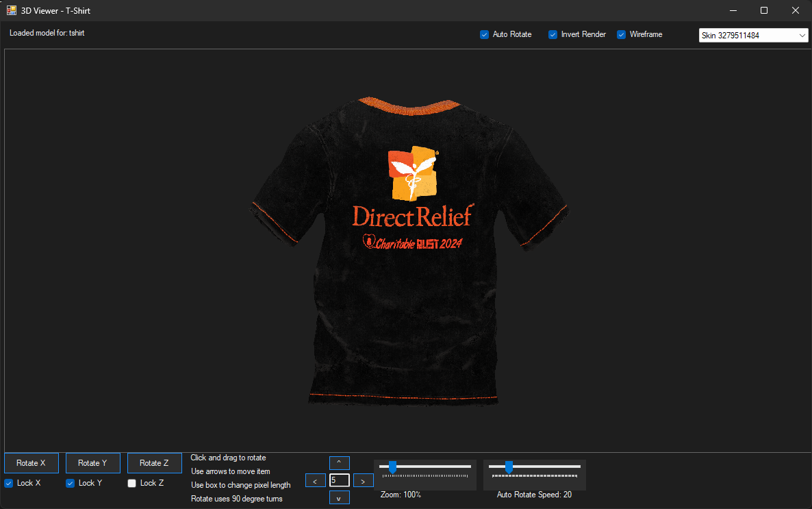Click the 'Auto Rotate Speed: 20' label
This screenshot has width=812, height=509.
pyautogui.click(x=534, y=495)
